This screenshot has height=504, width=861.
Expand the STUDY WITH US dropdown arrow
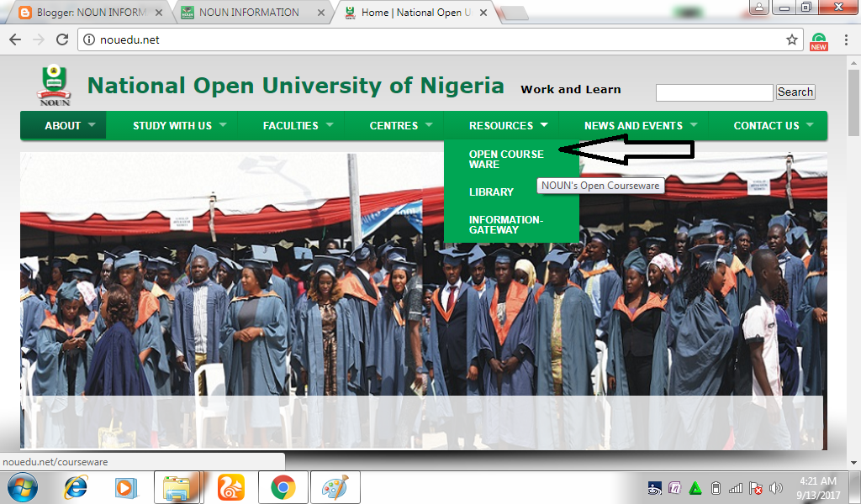click(223, 125)
